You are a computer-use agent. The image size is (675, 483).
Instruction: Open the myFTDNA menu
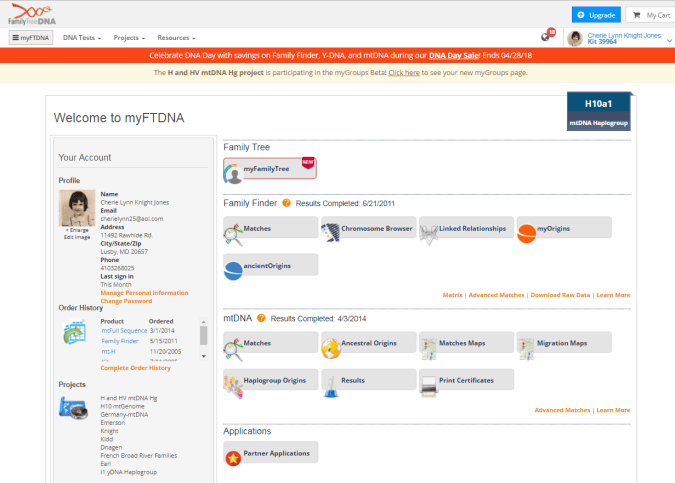pos(31,37)
